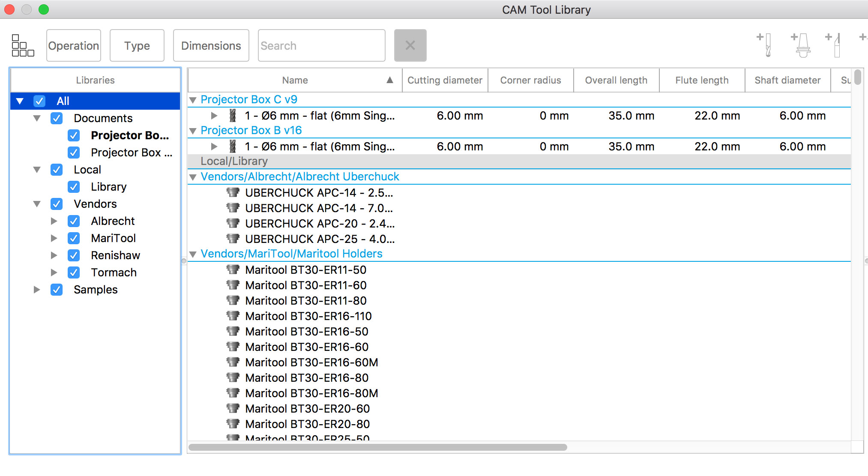Click the horizontal scrollbar below the tool list
Screen dimensions: 868x476
click(377, 447)
